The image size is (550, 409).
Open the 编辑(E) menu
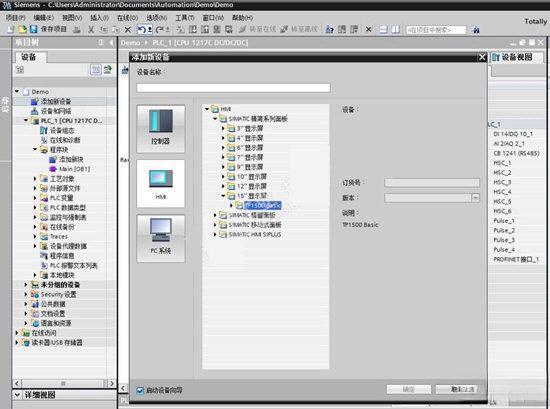(x=43, y=17)
